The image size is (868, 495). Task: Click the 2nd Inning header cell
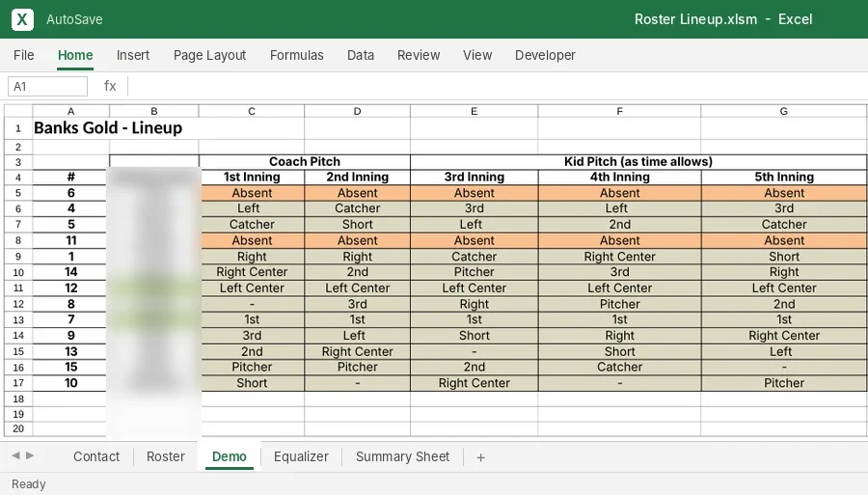(x=358, y=178)
